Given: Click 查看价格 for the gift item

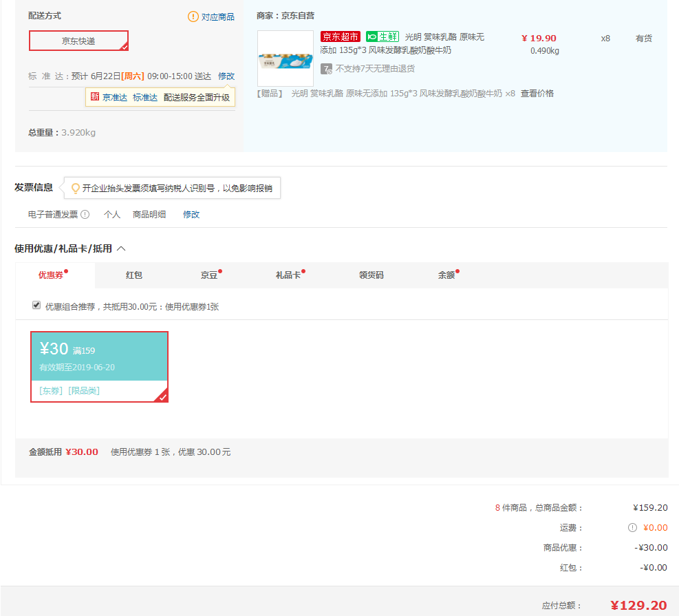Looking at the screenshot, I should click(537, 94).
